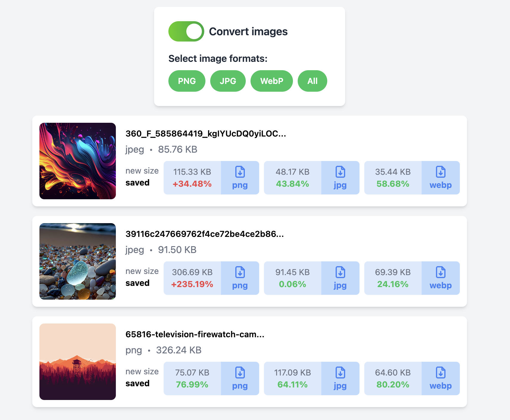Download jpg of 360_F_585864419 image

point(340,178)
